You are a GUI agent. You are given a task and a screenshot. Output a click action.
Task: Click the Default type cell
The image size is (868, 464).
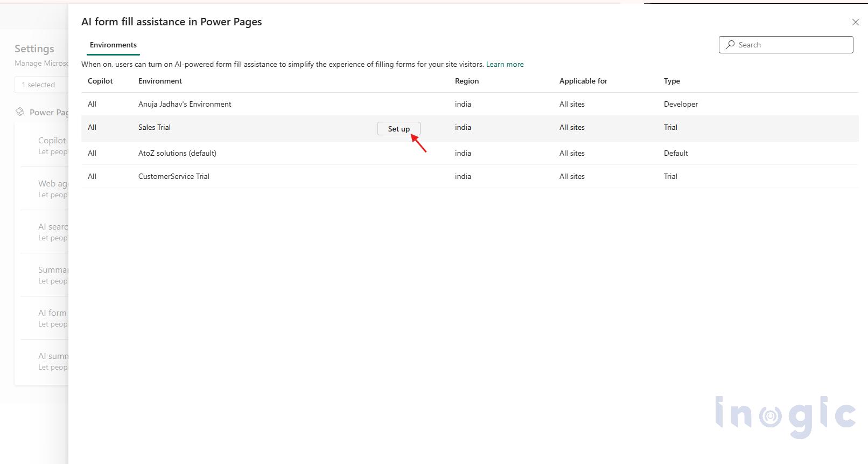pyautogui.click(x=676, y=153)
